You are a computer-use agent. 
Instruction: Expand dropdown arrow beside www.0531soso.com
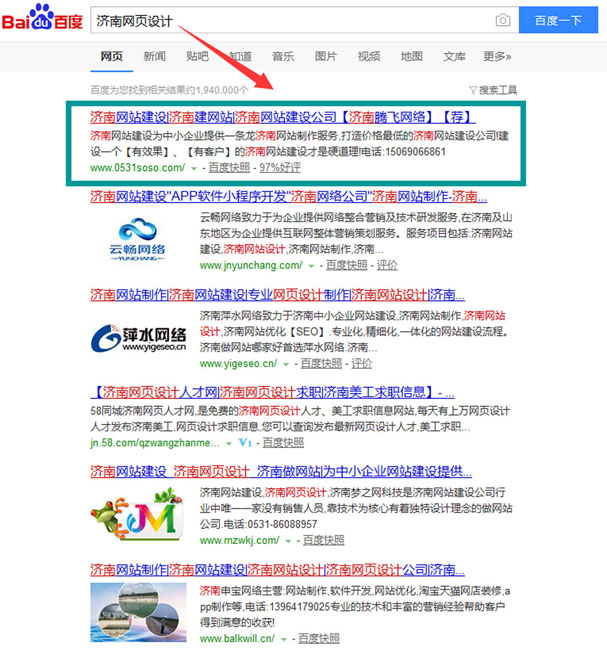[194, 169]
